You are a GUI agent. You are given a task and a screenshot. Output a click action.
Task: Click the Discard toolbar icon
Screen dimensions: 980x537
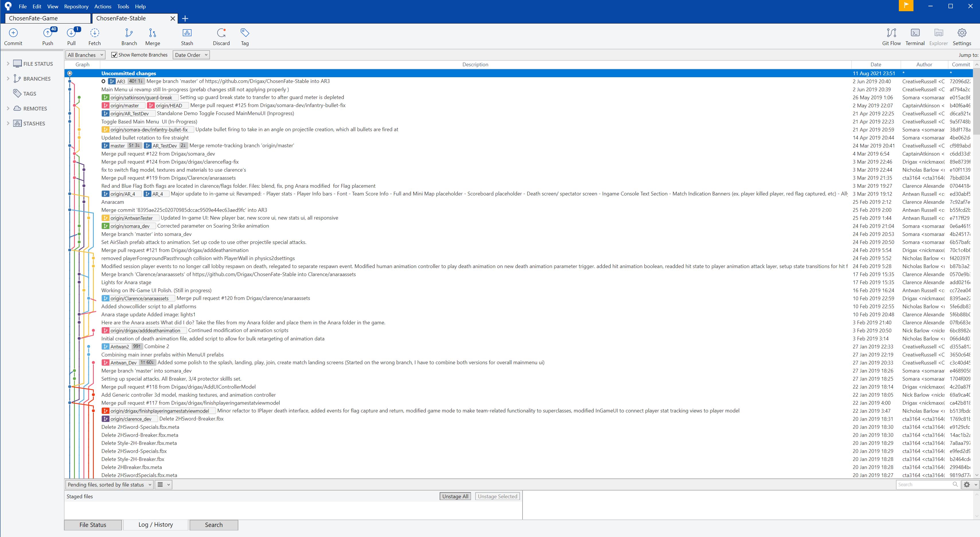[221, 36]
